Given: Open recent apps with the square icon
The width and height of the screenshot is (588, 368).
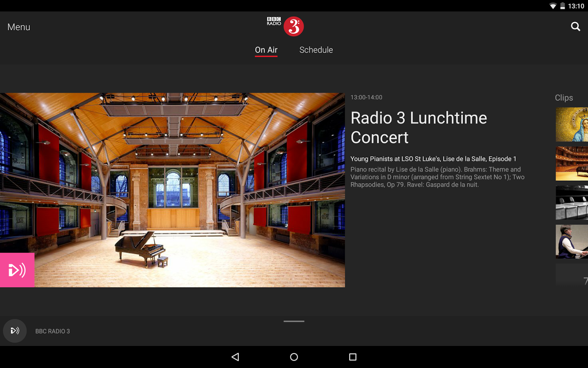Looking at the screenshot, I should tap(352, 357).
